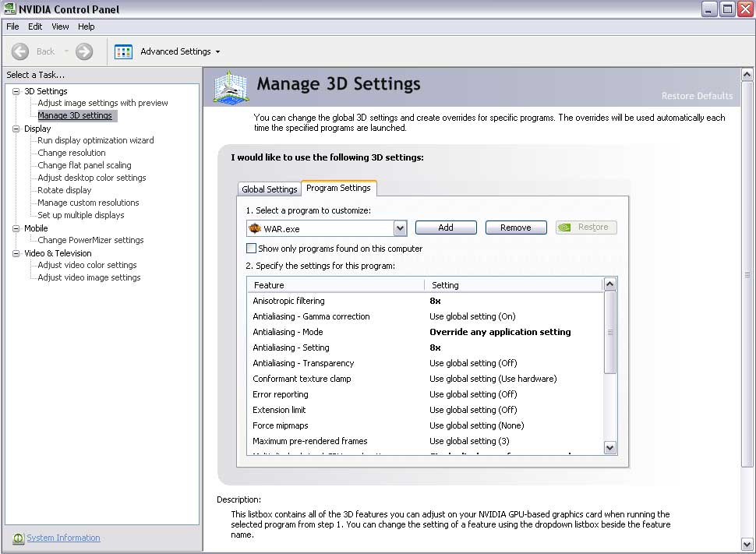Select the Antialiasing - Setting row
This screenshot has height=554, width=756.
pos(426,348)
